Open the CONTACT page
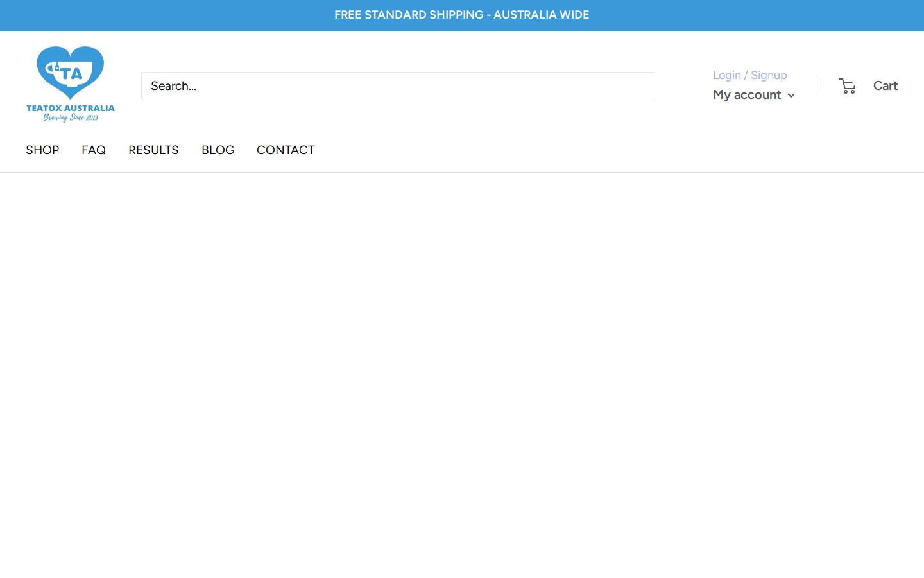924x578 pixels. tap(286, 150)
